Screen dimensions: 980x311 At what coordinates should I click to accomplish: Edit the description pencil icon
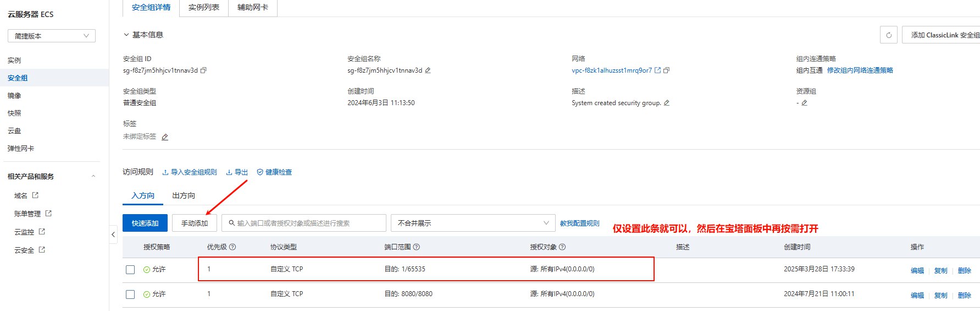[x=667, y=103]
